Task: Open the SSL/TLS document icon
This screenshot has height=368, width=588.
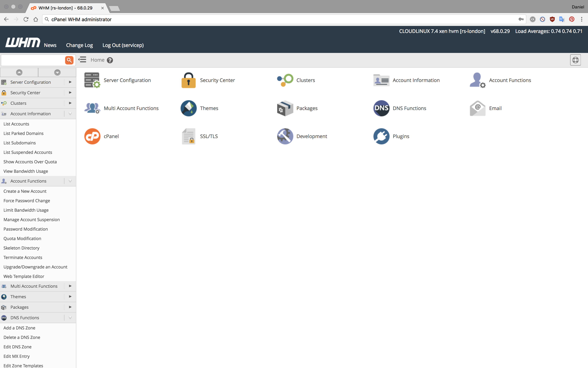Action: point(188,136)
